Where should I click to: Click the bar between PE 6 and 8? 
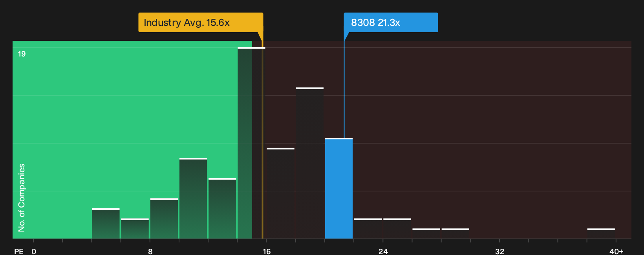tap(135, 228)
